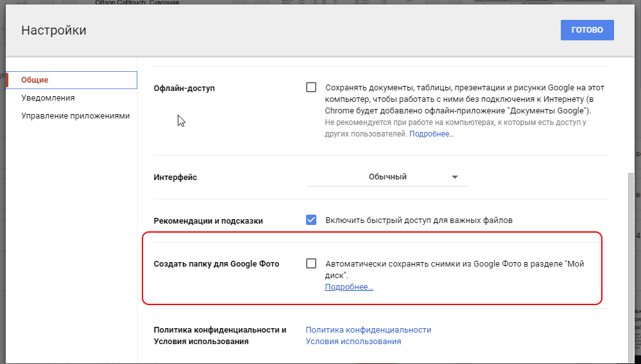Open Подробнее link under offline access text

pyautogui.click(x=432, y=134)
